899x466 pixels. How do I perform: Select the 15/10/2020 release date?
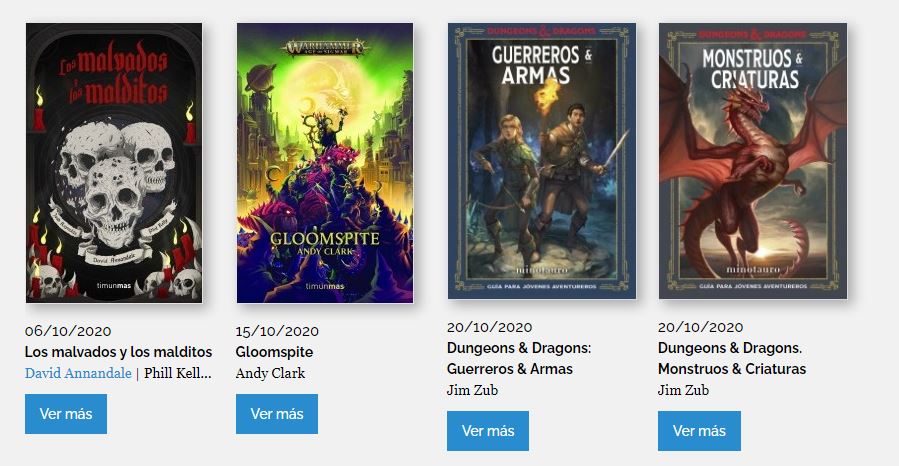(277, 331)
